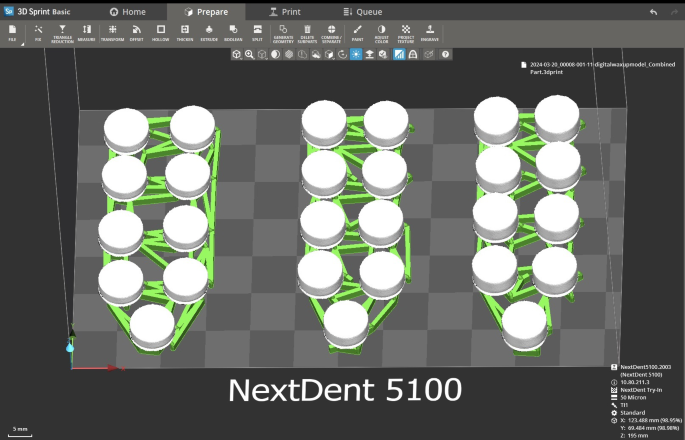Open the Boolean tool
The image size is (685, 440).
click(x=233, y=33)
